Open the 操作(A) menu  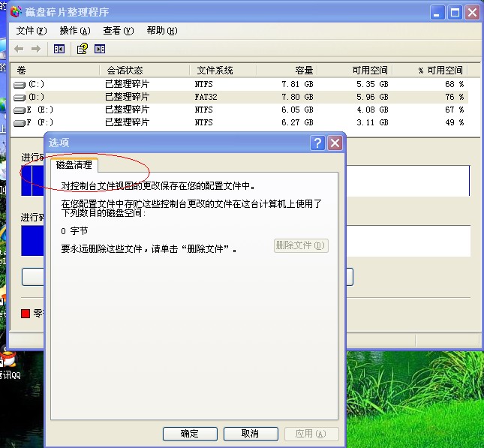[x=75, y=31]
